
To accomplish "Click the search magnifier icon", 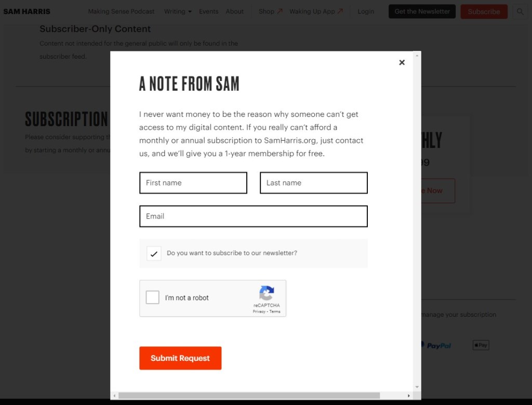I will click(520, 11).
